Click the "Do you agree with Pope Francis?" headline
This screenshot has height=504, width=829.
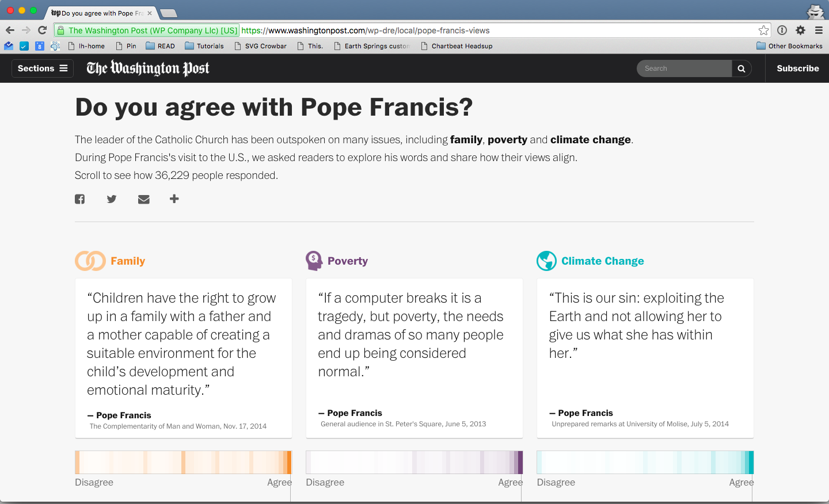point(274,108)
